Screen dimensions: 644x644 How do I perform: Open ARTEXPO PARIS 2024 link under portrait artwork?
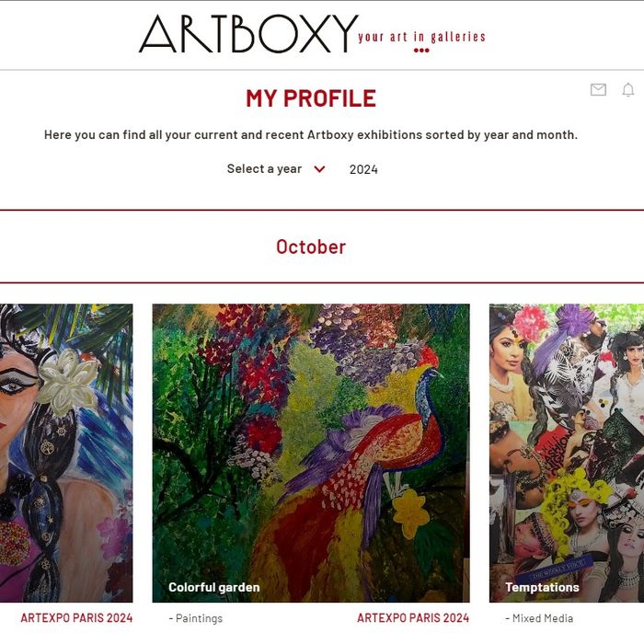76,618
